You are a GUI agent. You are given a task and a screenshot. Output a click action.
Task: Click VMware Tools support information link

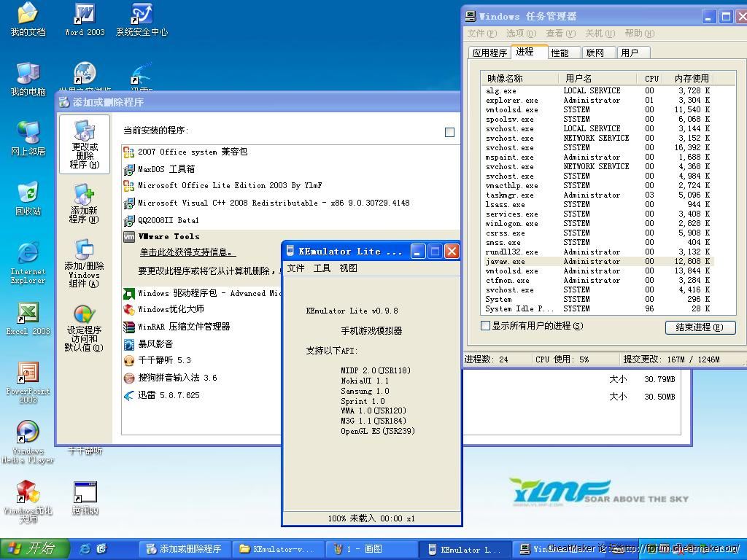pos(187,252)
